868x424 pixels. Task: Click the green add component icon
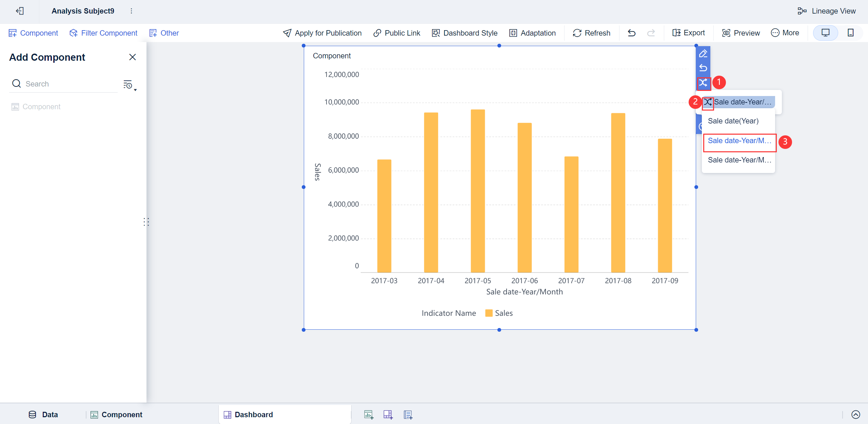pyautogui.click(x=369, y=415)
